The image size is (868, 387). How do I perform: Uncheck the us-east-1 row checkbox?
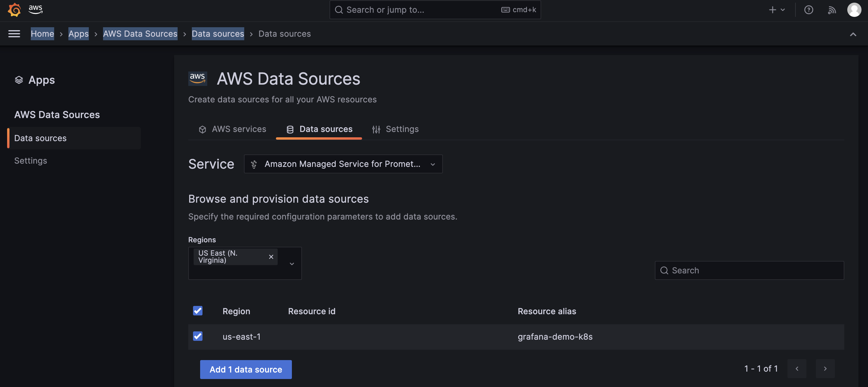pos(197,336)
